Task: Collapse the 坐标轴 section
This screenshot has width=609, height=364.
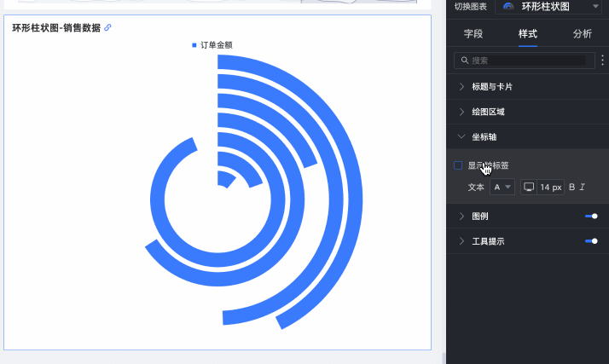Action: [x=527, y=137]
